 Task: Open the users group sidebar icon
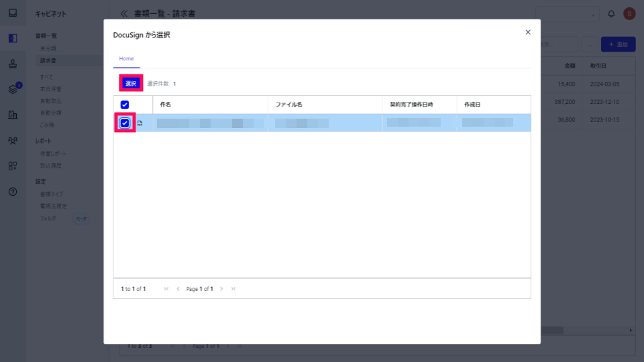coord(13,140)
